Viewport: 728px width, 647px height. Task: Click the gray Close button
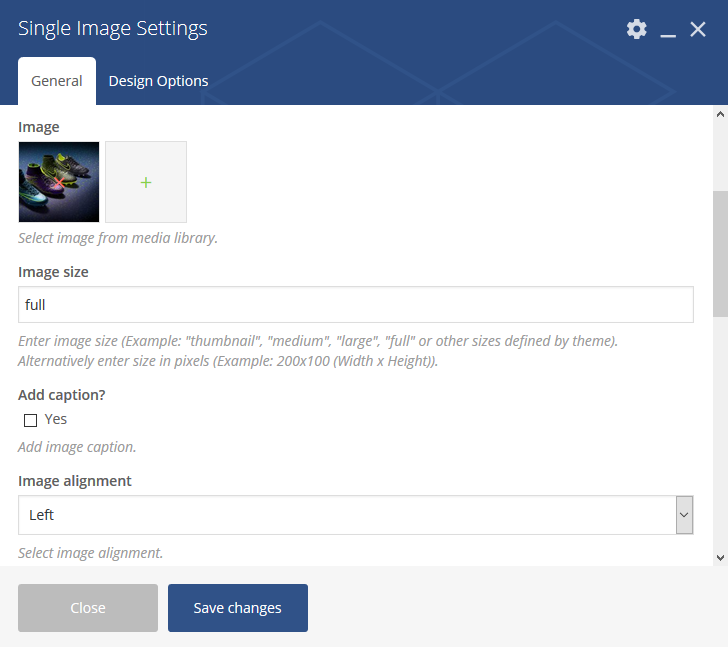88,608
